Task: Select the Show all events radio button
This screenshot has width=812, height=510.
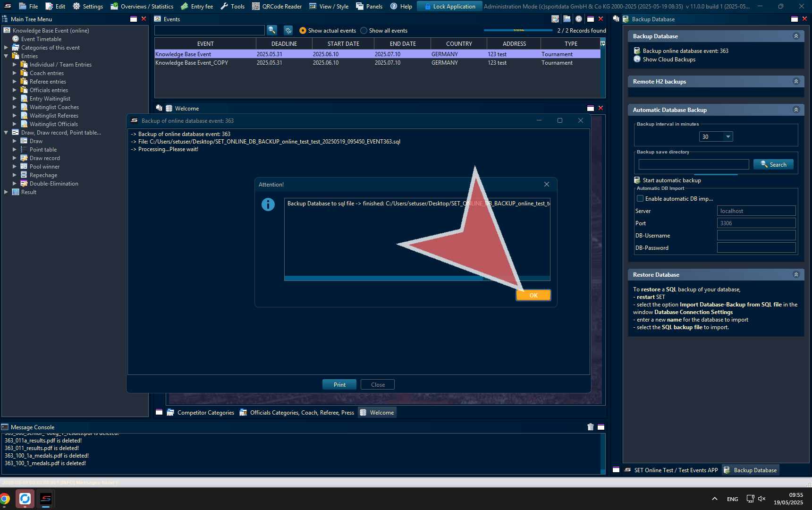Action: click(x=364, y=31)
